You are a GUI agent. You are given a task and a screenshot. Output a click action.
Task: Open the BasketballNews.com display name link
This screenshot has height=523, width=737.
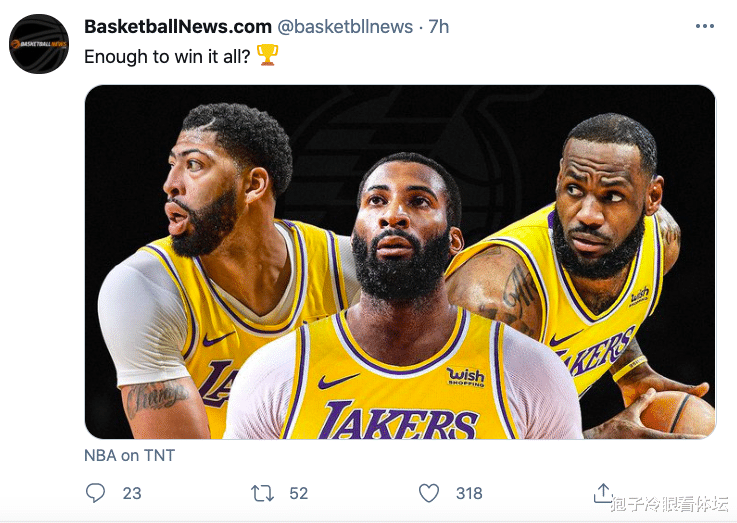[177, 27]
